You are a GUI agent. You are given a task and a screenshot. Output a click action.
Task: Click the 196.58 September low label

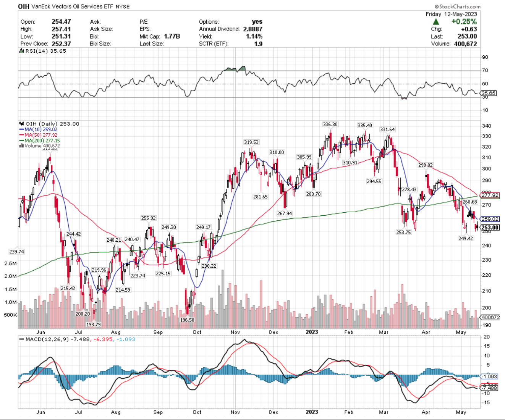click(x=187, y=320)
